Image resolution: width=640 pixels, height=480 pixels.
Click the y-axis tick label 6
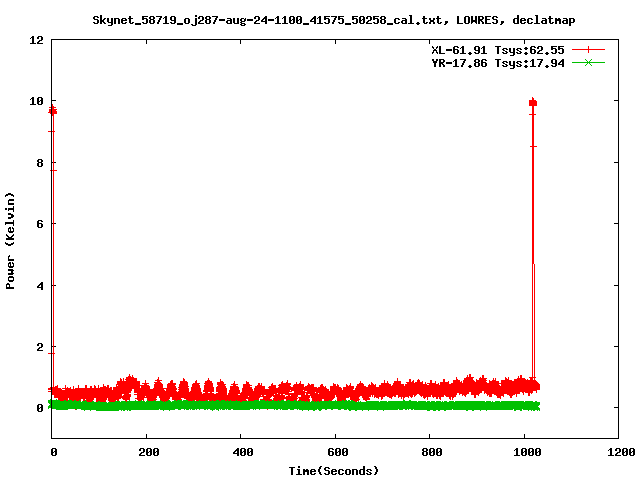click(x=40, y=224)
